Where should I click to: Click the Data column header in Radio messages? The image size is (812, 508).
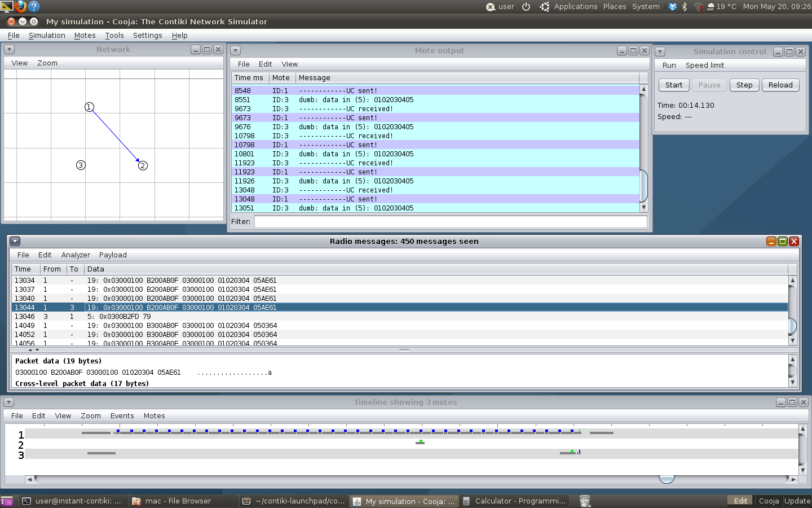coord(436,269)
